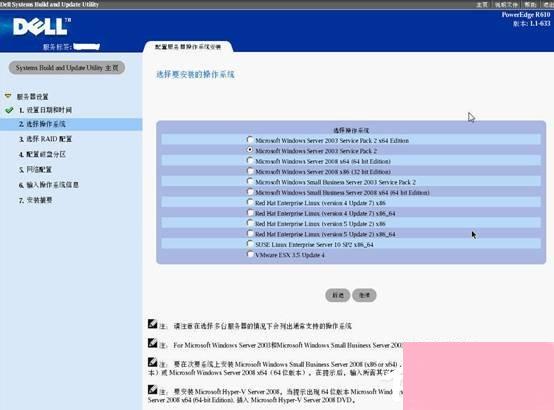Click the 选择要安装的操作系统 heading
The width and height of the screenshot is (554, 410).
coord(195,74)
